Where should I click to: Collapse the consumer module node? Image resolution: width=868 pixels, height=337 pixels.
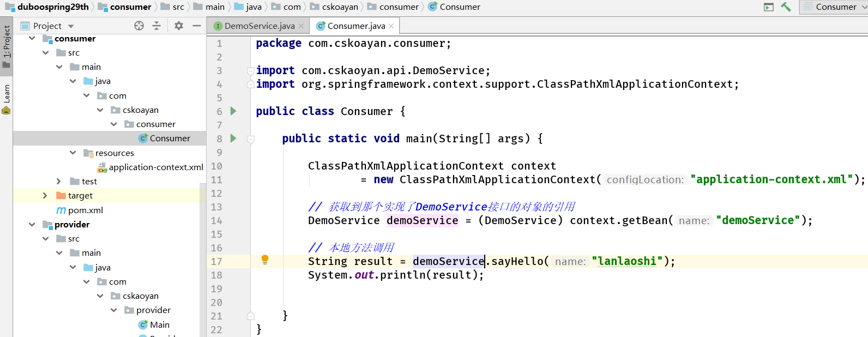(32, 39)
